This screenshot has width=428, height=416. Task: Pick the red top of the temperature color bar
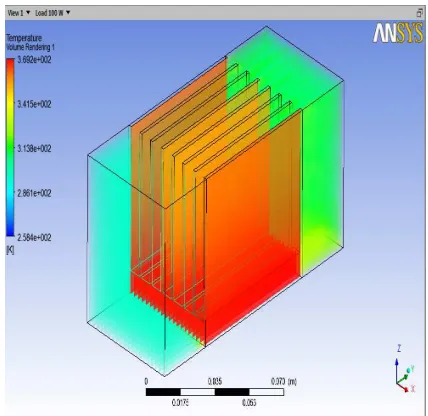click(10, 63)
